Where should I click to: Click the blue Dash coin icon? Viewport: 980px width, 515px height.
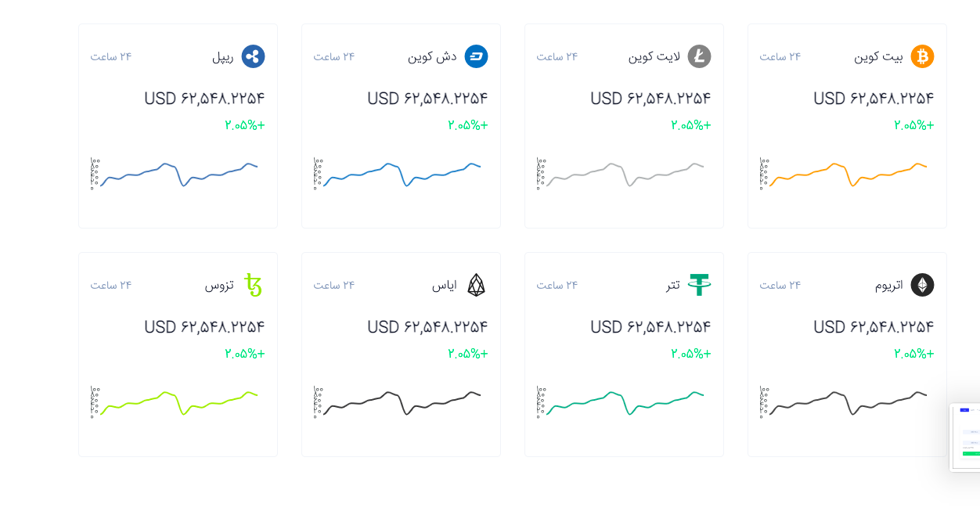click(x=476, y=56)
